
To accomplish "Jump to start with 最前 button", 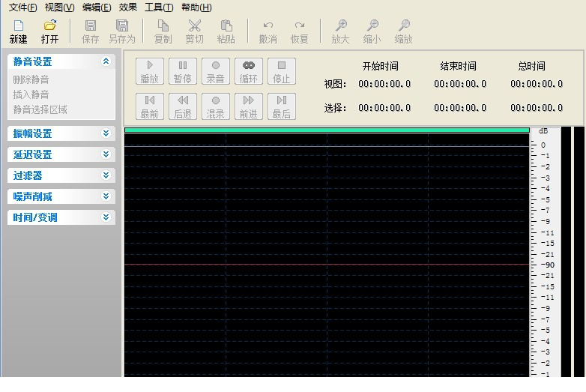I will (149, 106).
